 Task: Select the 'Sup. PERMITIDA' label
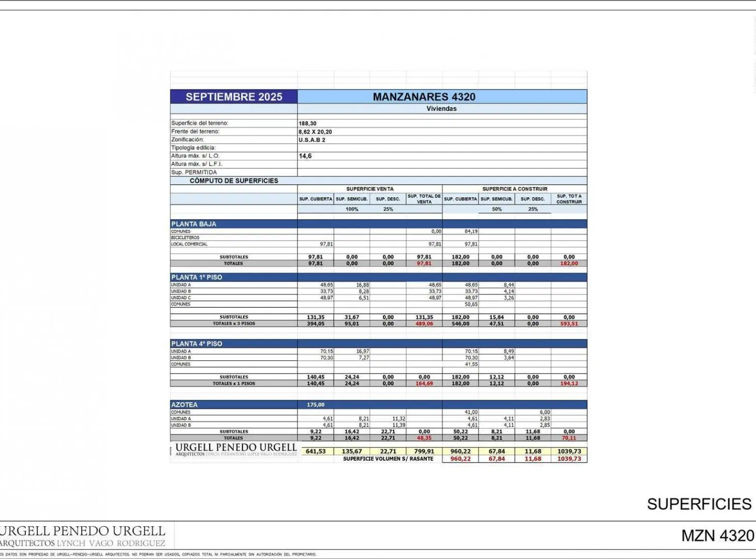(x=194, y=172)
